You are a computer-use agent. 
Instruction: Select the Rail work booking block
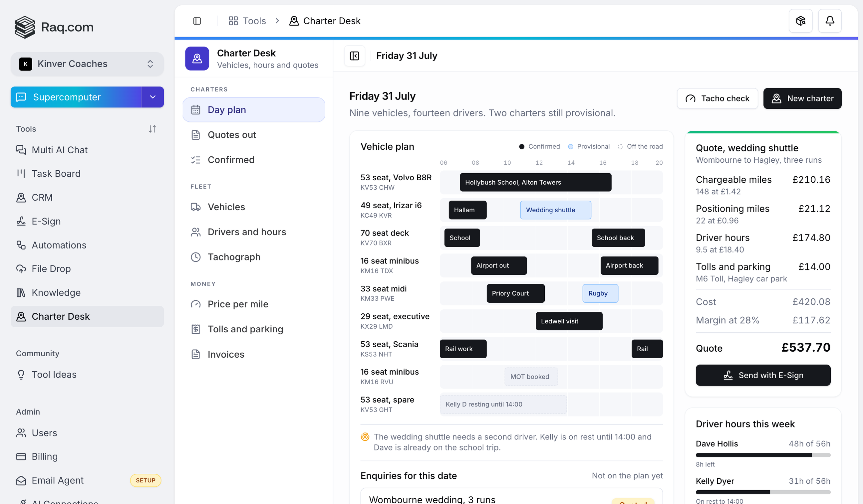(463, 349)
